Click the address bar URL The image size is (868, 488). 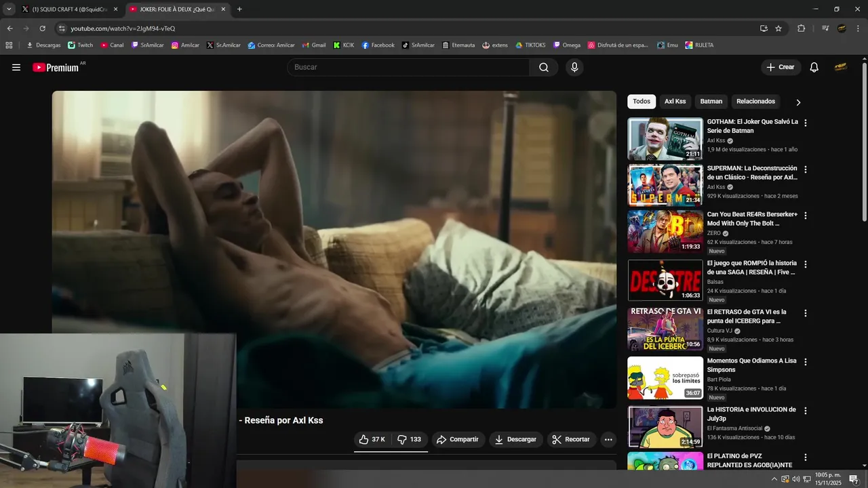point(123,28)
